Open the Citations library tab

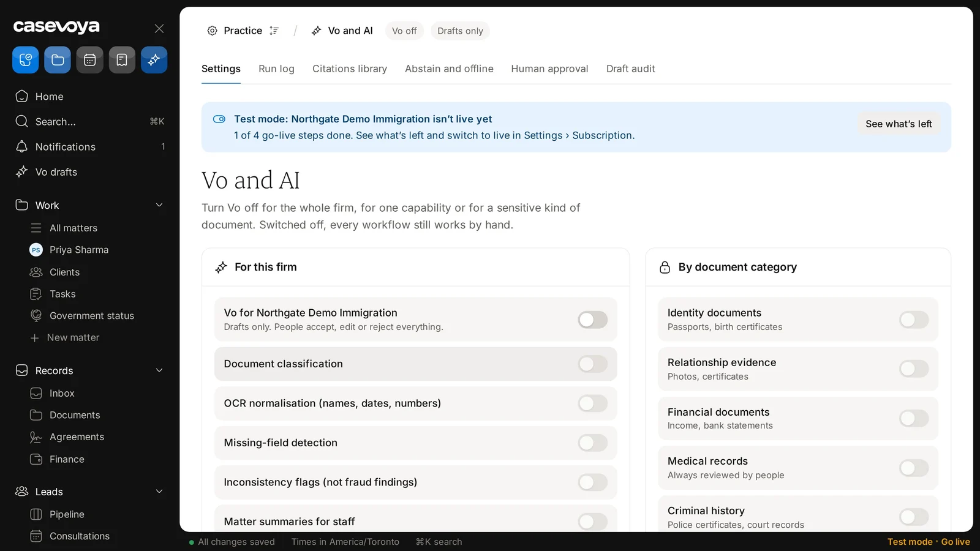tap(350, 69)
